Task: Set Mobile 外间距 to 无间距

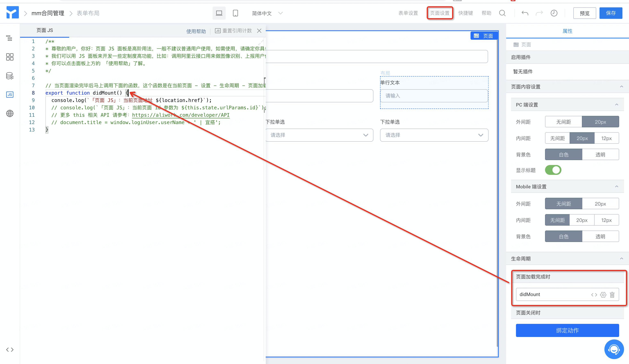Action: (564, 204)
